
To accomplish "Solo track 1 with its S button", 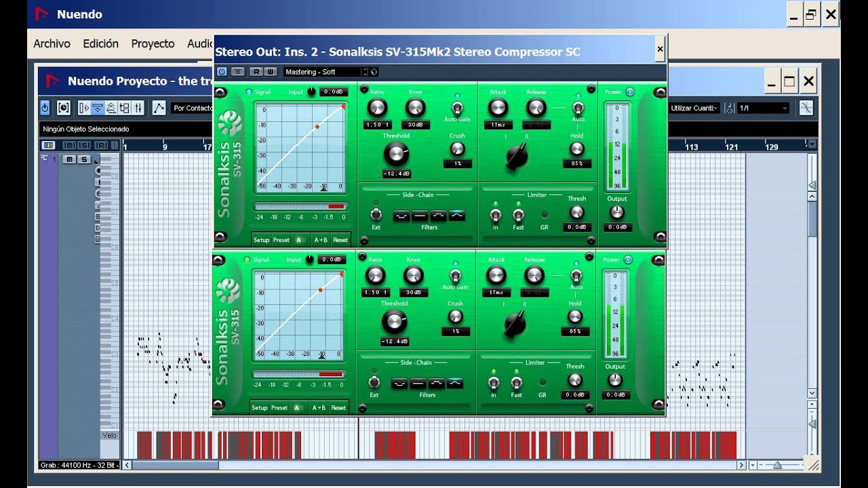I will [83, 159].
